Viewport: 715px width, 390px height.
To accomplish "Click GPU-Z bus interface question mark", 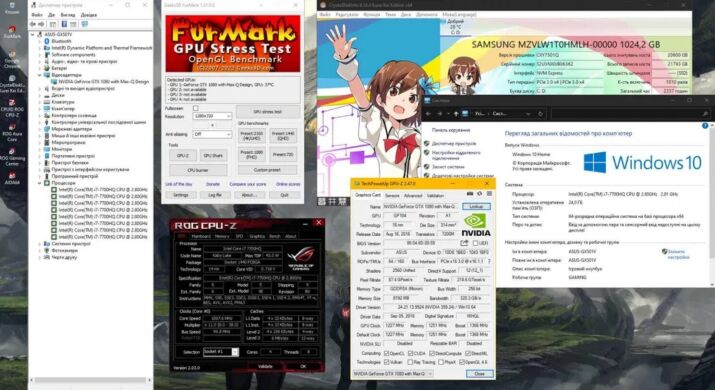I will pos(489,261).
